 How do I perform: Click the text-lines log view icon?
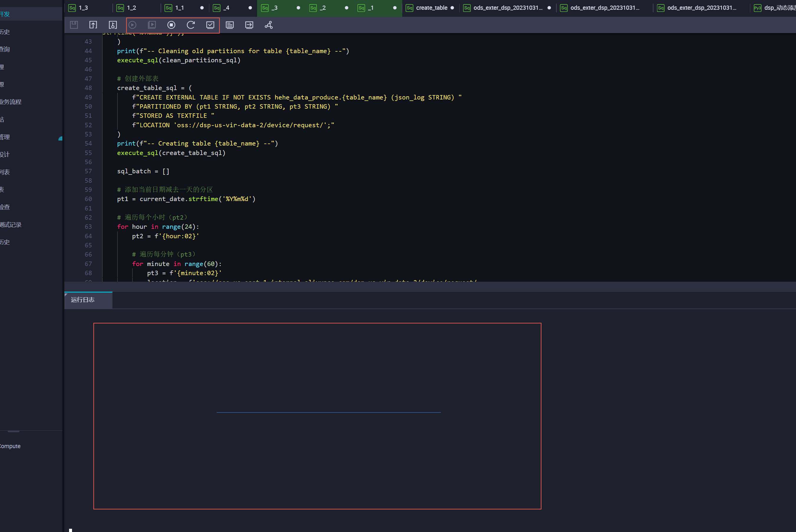pyautogui.click(x=230, y=25)
